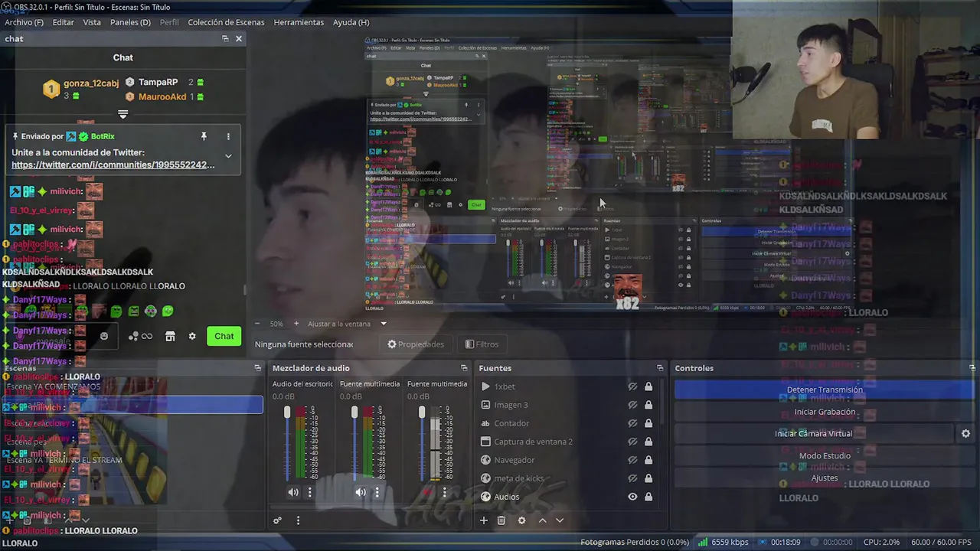Open the emoji picker in chat

point(104,336)
